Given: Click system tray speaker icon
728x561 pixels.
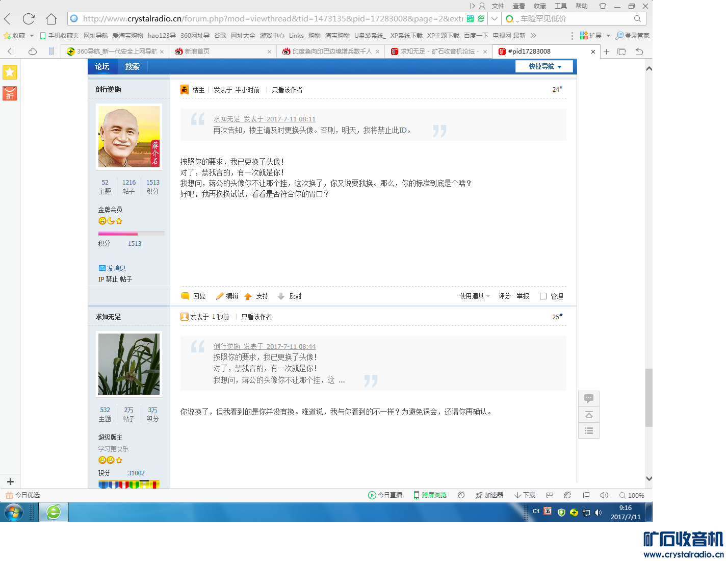Looking at the screenshot, I should pyautogui.click(x=598, y=513).
